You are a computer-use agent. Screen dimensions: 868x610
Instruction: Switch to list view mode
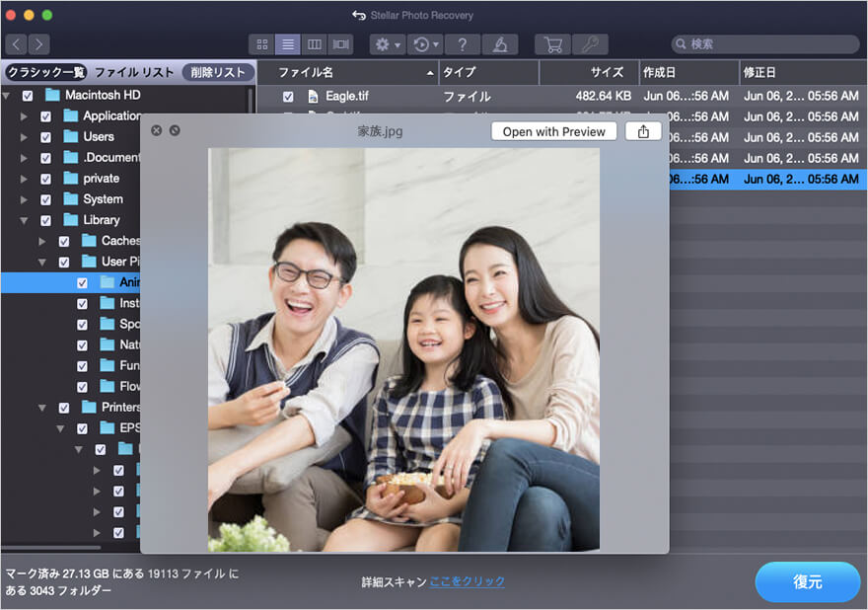click(288, 44)
